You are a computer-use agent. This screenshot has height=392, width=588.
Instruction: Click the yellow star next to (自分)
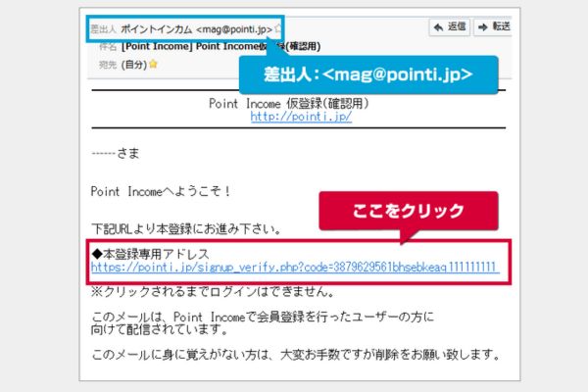tap(153, 64)
